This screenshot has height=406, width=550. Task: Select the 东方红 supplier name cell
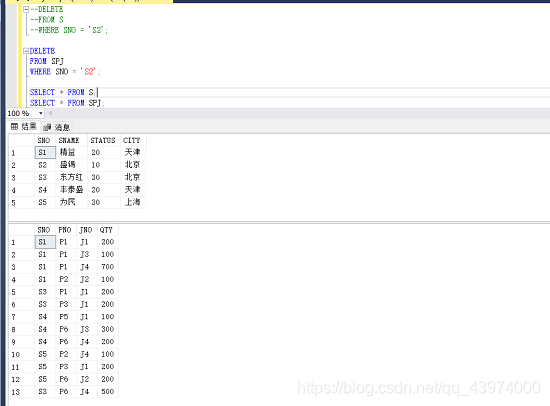click(72, 178)
